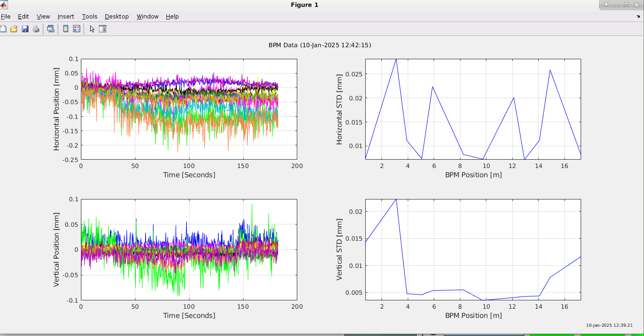The height and width of the screenshot is (336, 644).
Task: Print the figure using the printer icon
Action: tap(36, 29)
